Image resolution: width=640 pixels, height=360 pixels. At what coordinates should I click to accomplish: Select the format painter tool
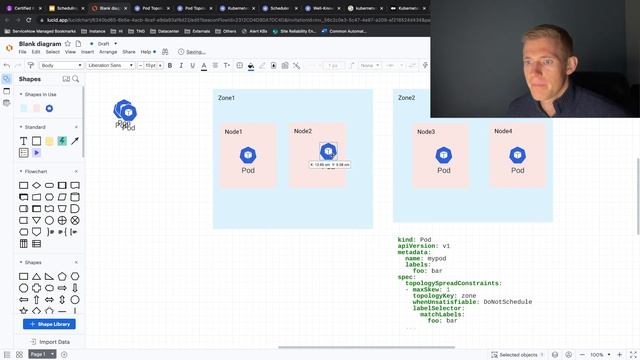click(x=31, y=65)
